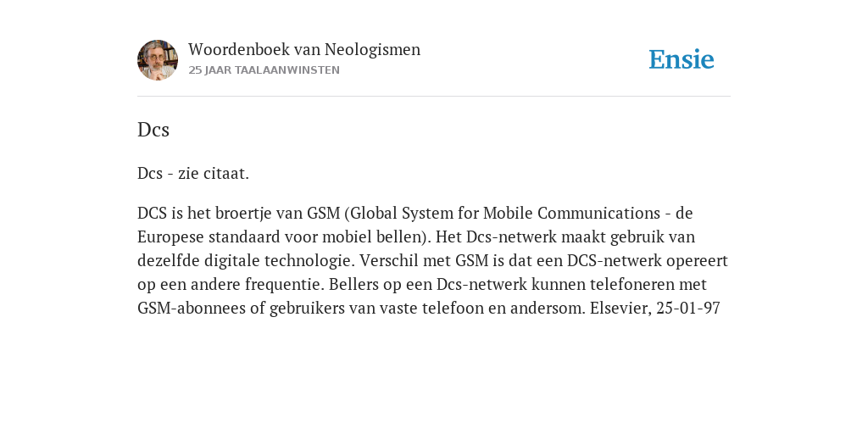The image size is (868, 434).
Task: Click the 'Dcs - zie citaat.' line
Action: (193, 173)
